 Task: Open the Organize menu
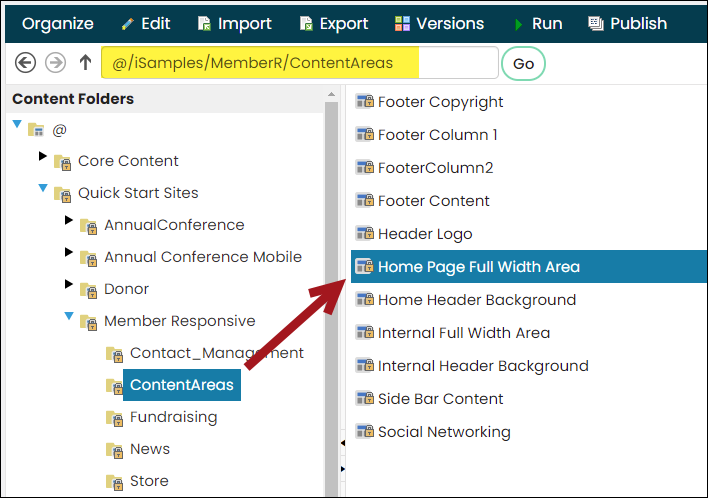click(x=58, y=23)
